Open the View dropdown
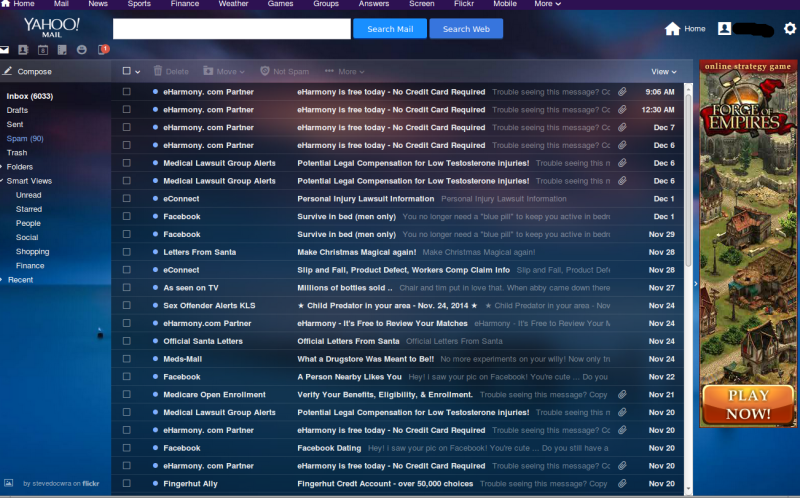The image size is (800, 498). point(664,72)
